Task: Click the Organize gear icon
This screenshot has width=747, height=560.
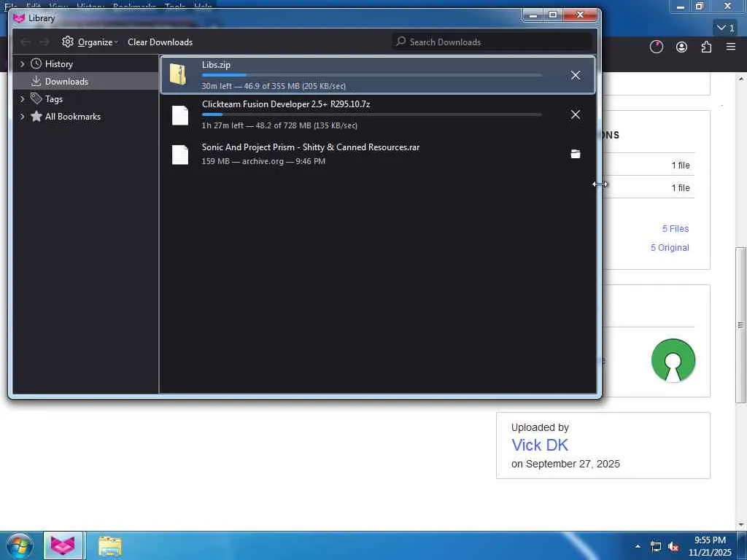Action: click(68, 42)
